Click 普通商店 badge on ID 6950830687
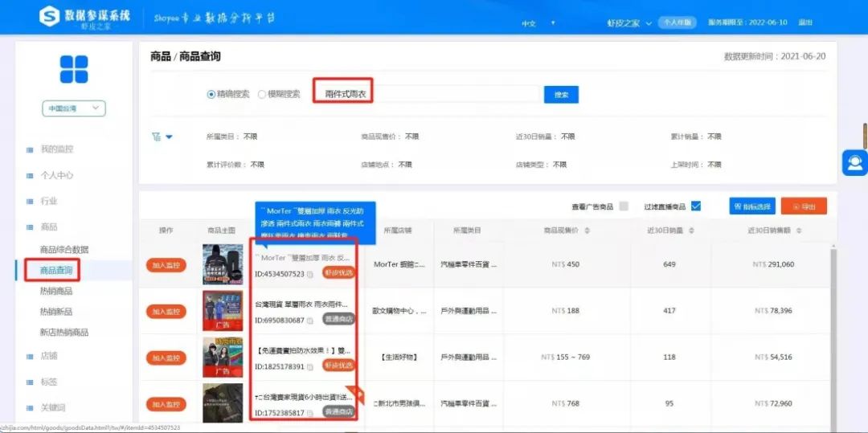Image resolution: width=868 pixels, height=433 pixels. (339, 319)
